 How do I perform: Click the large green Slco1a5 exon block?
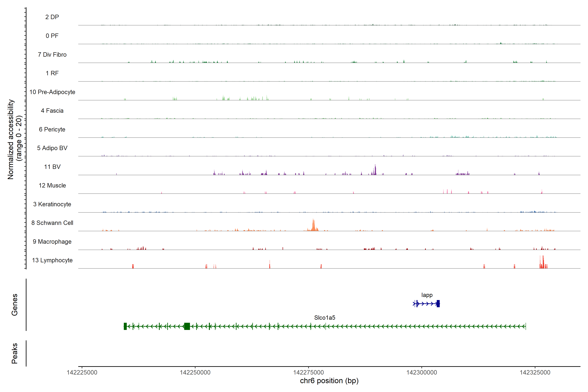(x=187, y=326)
